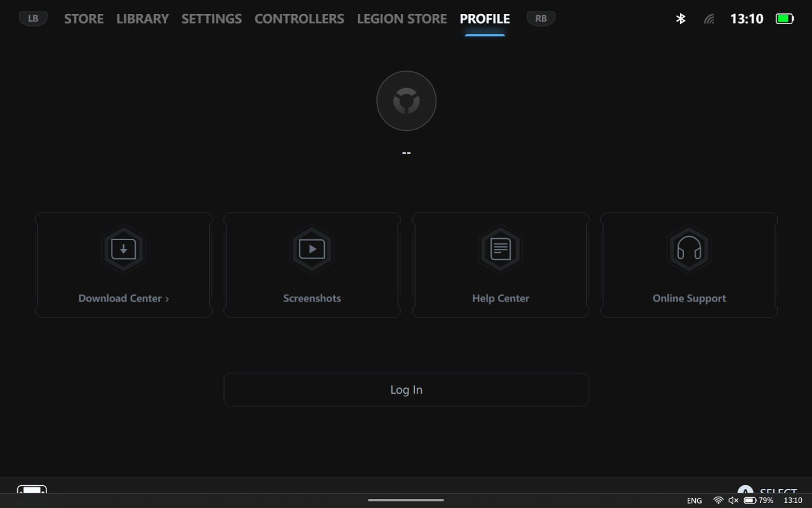Click the taskbar clock at bottom right
Image resolution: width=812 pixels, height=508 pixels.
[x=793, y=500]
